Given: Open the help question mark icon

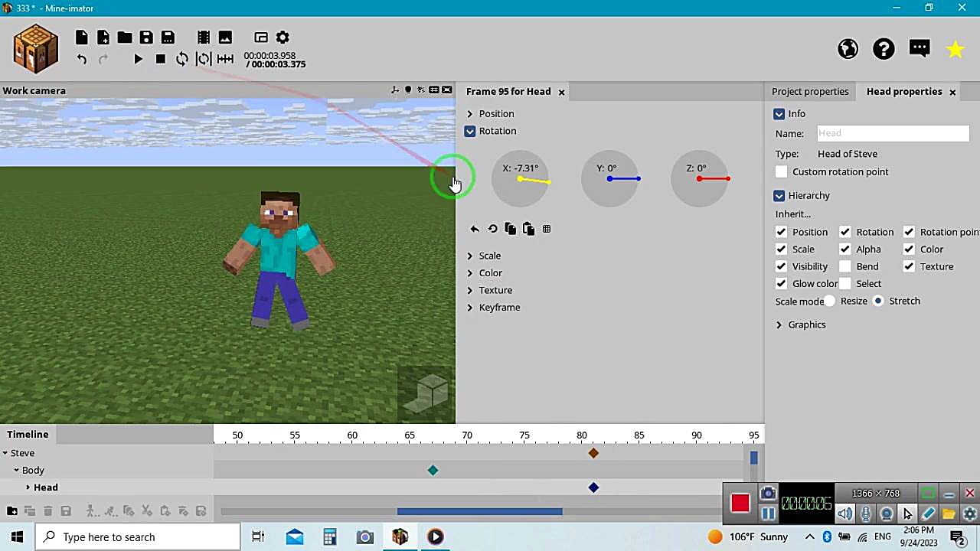Looking at the screenshot, I should (x=884, y=49).
